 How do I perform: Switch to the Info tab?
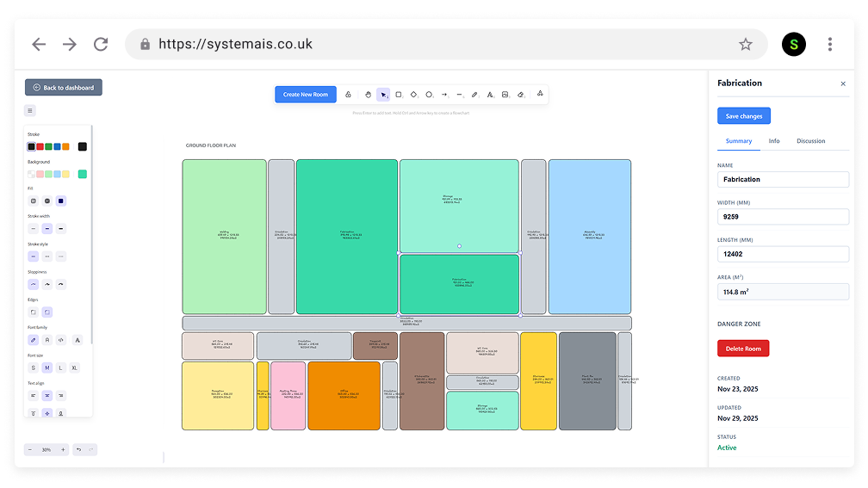point(774,141)
